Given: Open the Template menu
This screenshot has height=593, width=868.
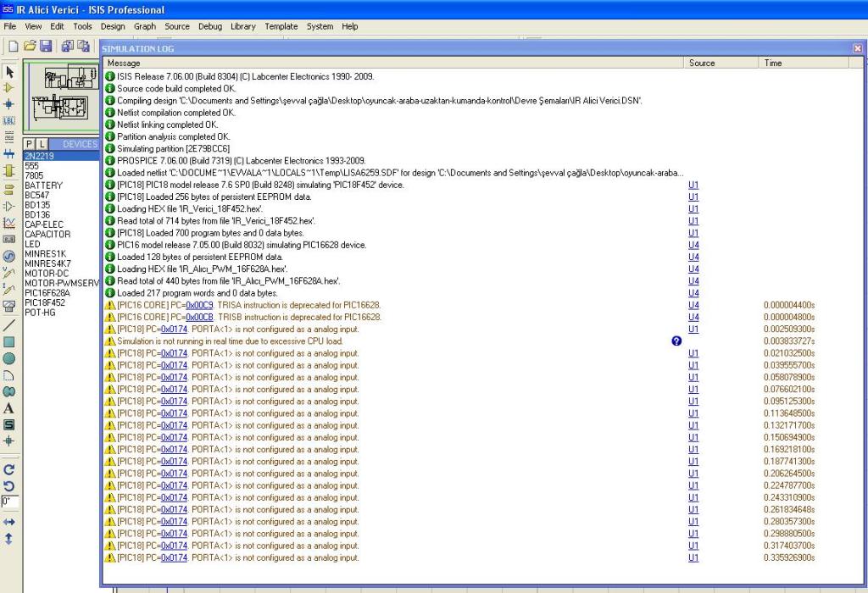Looking at the screenshot, I should (x=281, y=26).
